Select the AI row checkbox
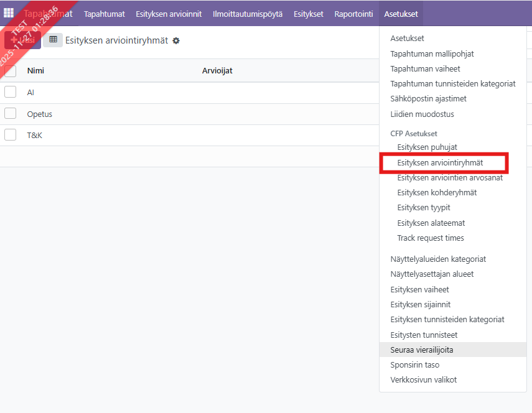The height and width of the screenshot is (413, 532). point(10,92)
